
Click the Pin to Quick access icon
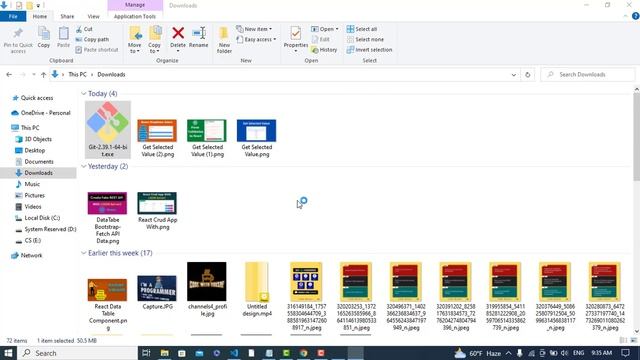[x=18, y=40]
